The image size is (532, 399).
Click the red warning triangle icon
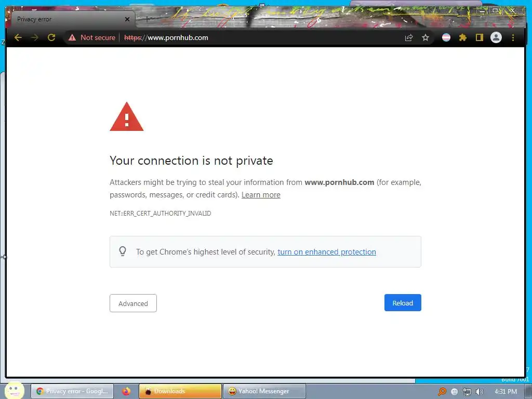pos(127,117)
